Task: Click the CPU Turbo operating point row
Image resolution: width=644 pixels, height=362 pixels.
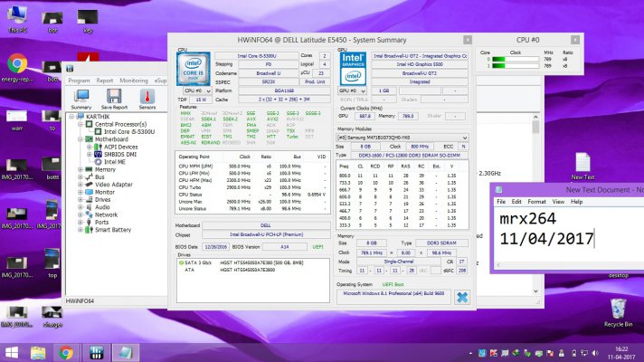Action: tap(252, 187)
